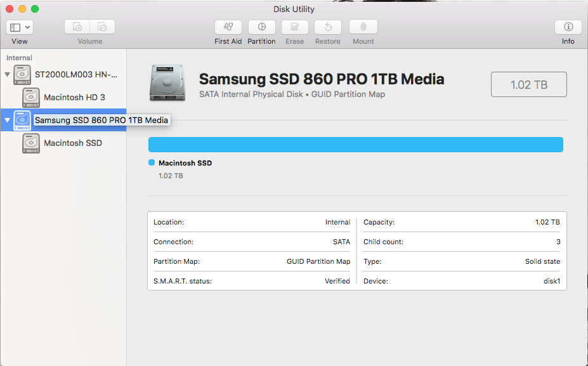This screenshot has height=366, width=588.
Task: Click the Erase toolbar icon
Action: click(295, 27)
